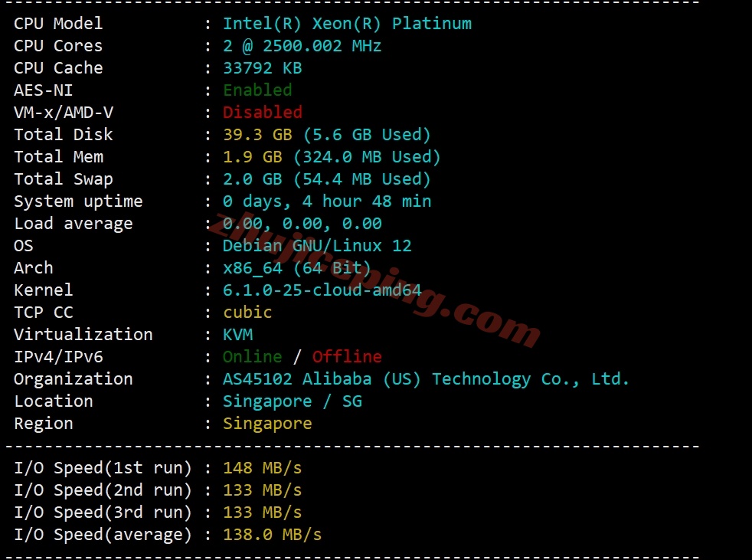Click the 'Kernel' label
The image size is (752, 560).
point(43,290)
